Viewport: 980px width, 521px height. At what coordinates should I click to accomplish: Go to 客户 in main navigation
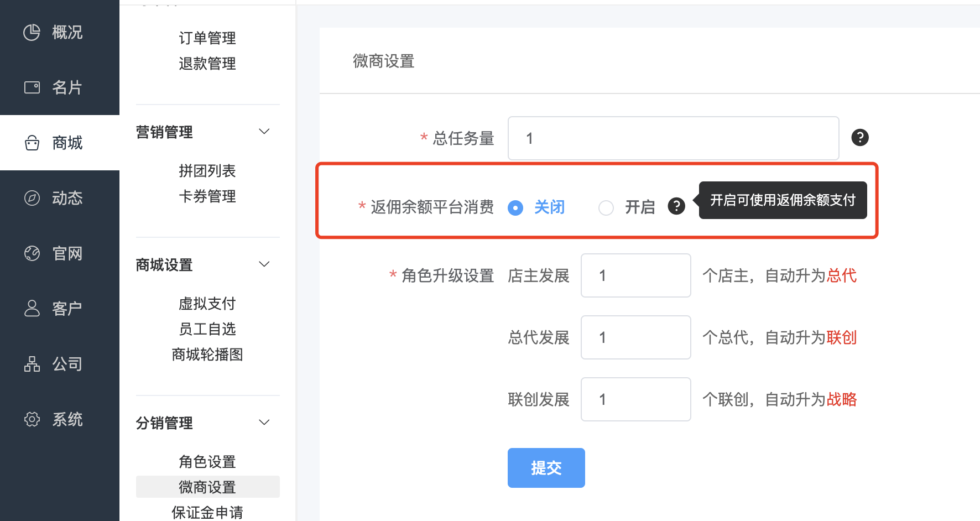pyautogui.click(x=60, y=309)
